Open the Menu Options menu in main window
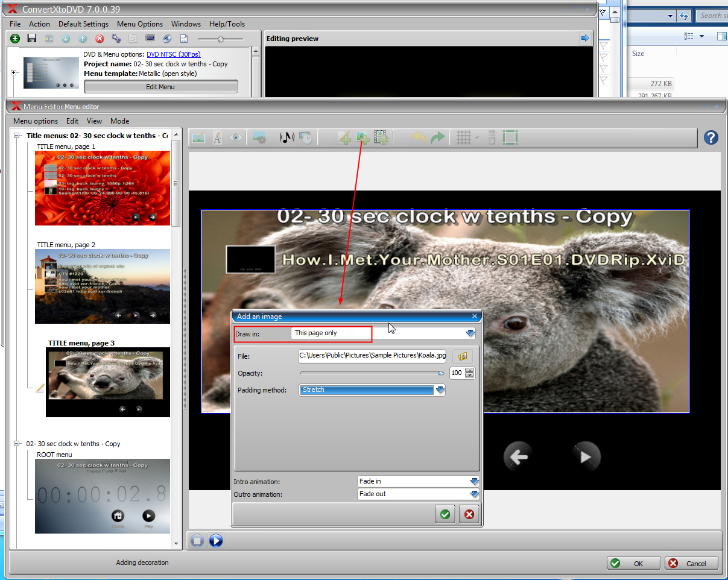 [x=140, y=24]
